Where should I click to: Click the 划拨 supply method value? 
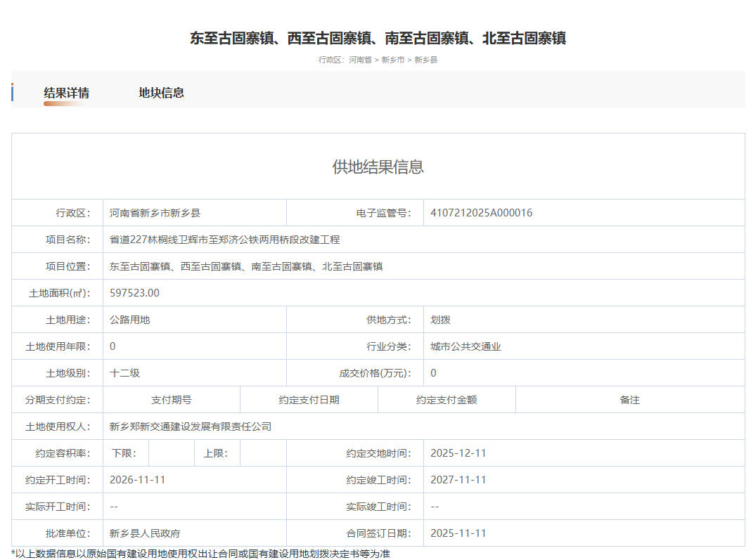440,320
